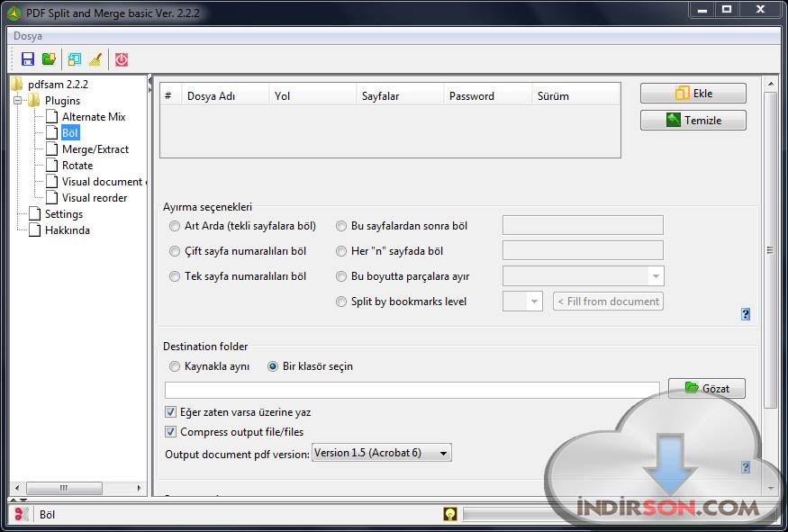The width and height of the screenshot is (788, 532).
Task: Click the save environment floppy icon
Action: [x=28, y=59]
